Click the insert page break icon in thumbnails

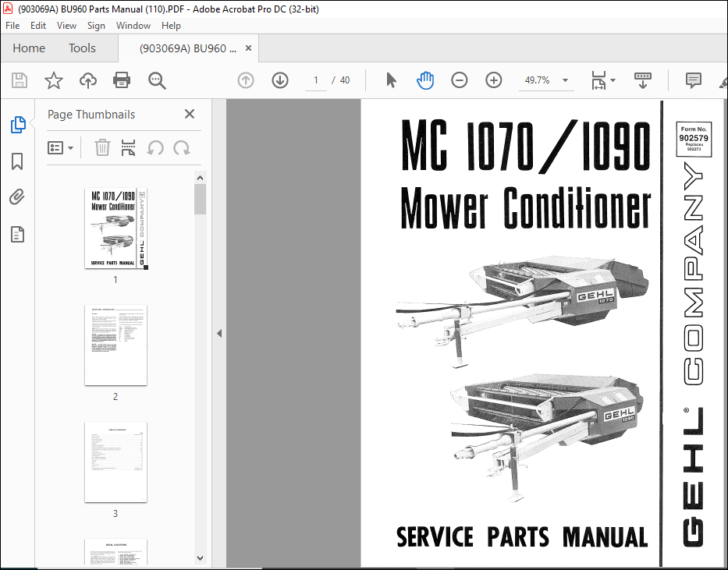tap(128, 148)
